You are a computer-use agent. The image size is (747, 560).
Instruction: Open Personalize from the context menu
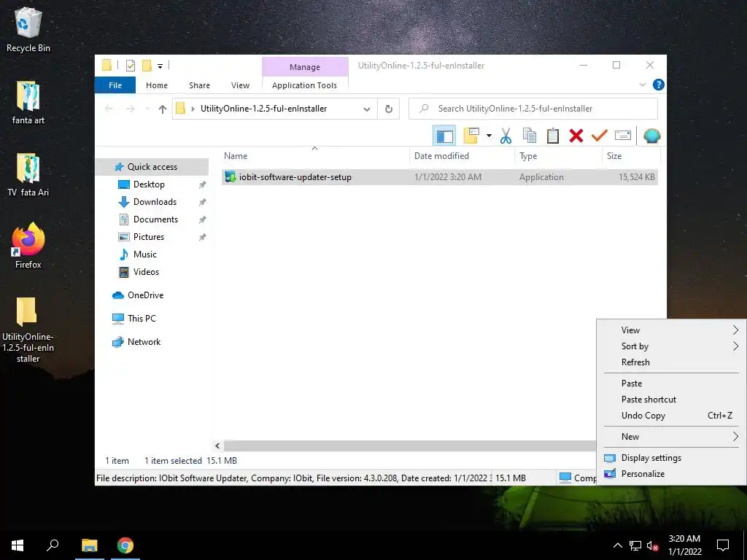click(671, 474)
